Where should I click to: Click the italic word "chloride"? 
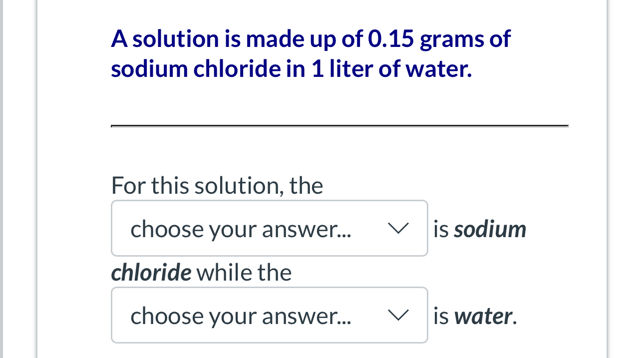151,273
